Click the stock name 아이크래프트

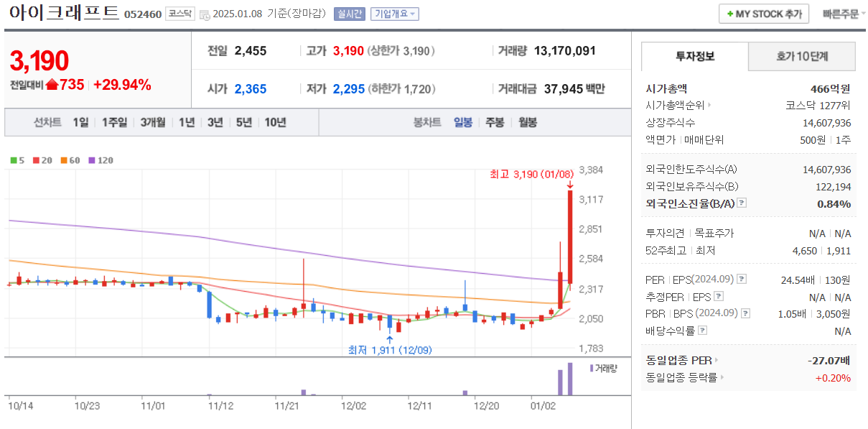pyautogui.click(x=64, y=13)
